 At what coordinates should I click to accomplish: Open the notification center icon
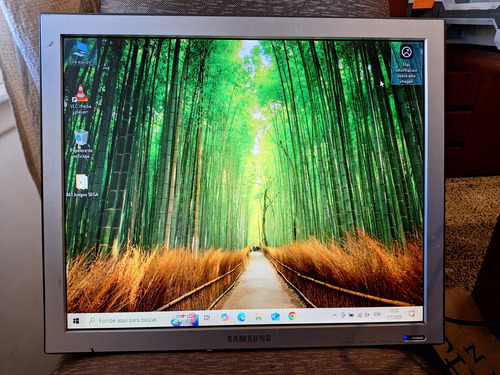click(412, 314)
